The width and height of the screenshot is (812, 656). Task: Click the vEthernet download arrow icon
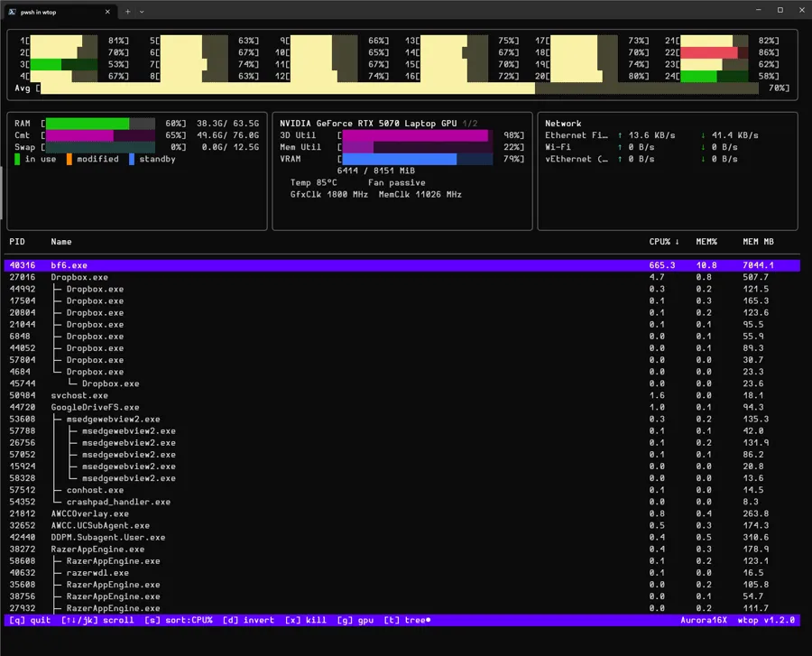pos(703,159)
